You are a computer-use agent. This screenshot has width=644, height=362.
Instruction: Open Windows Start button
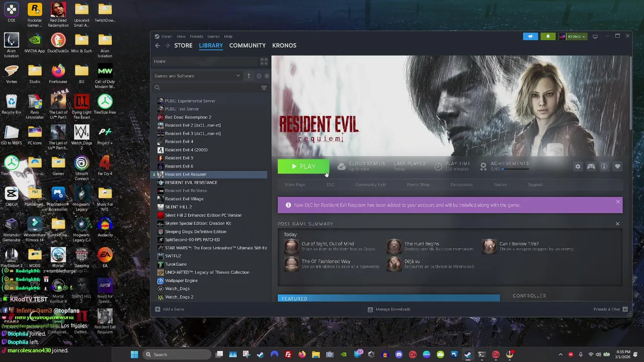coord(134,354)
